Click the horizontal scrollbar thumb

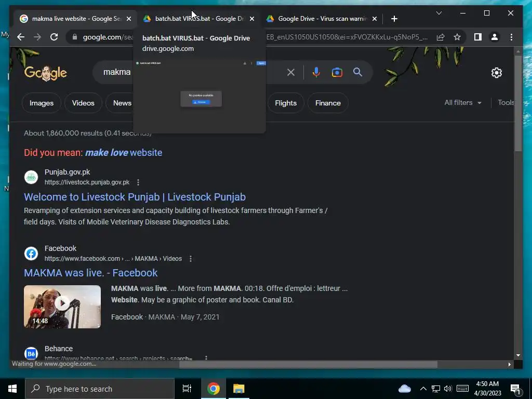coord(308,365)
